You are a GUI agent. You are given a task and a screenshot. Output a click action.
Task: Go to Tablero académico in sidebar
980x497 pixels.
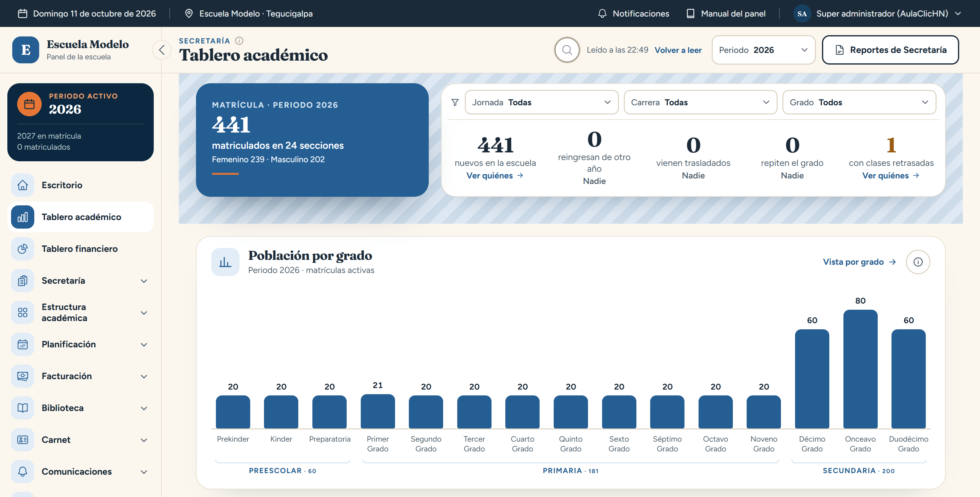click(80, 217)
